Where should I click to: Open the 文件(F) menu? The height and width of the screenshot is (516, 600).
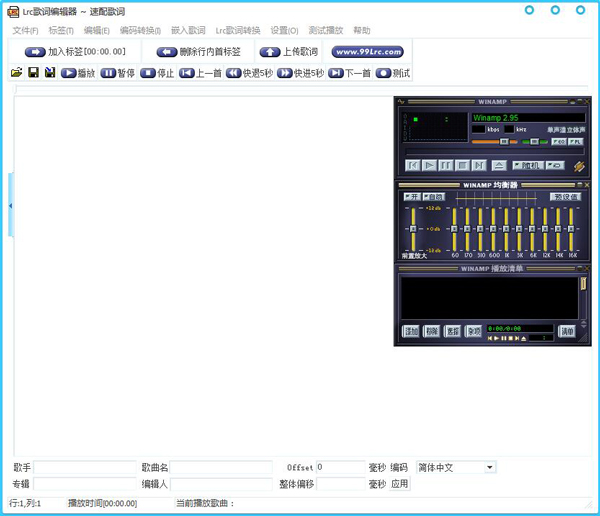point(25,30)
